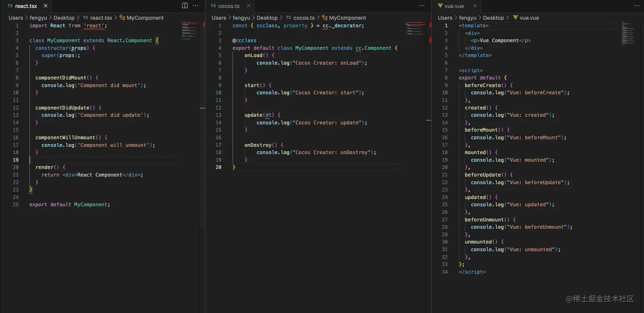Click the Vue logo icon on vue.vue tab
This screenshot has width=644, height=313.
pyautogui.click(x=440, y=6)
